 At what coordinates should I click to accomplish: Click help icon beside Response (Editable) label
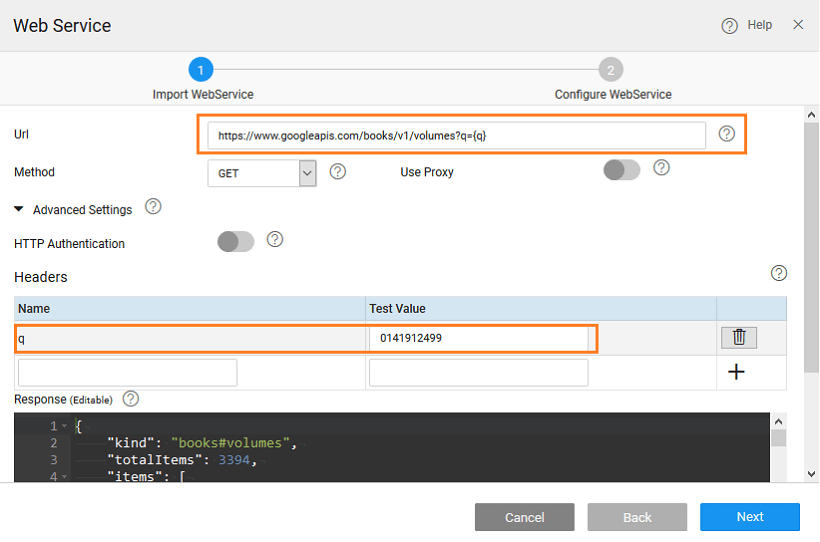click(131, 399)
